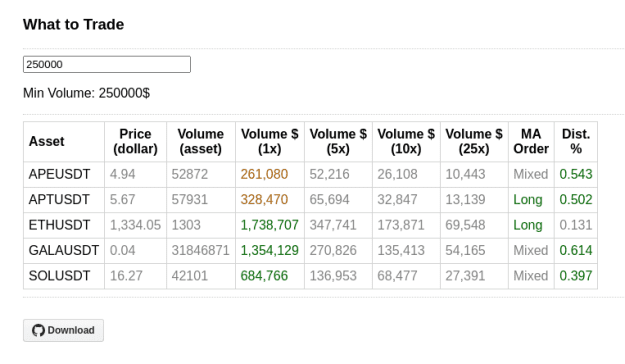The image size is (625, 364).
Task: Click the price 16.27 cell
Action: point(136,276)
